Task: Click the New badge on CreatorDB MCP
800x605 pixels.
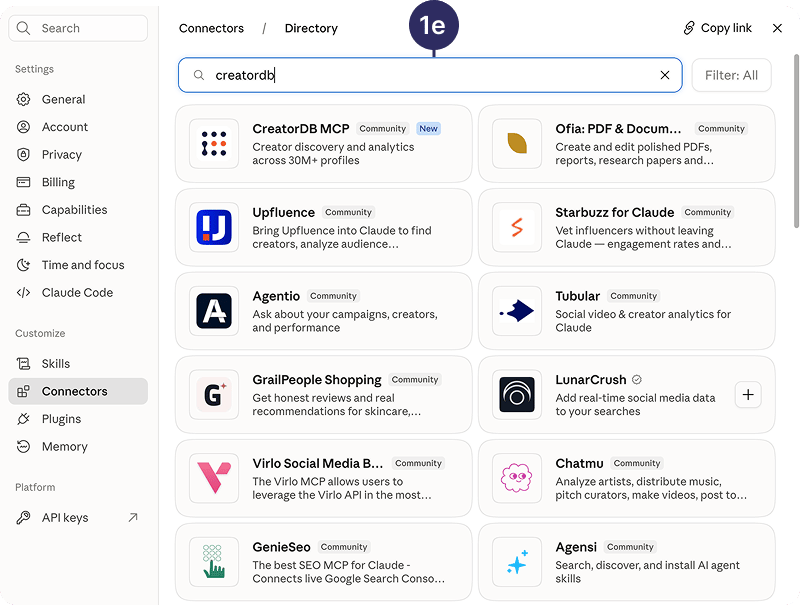Action: click(x=429, y=129)
